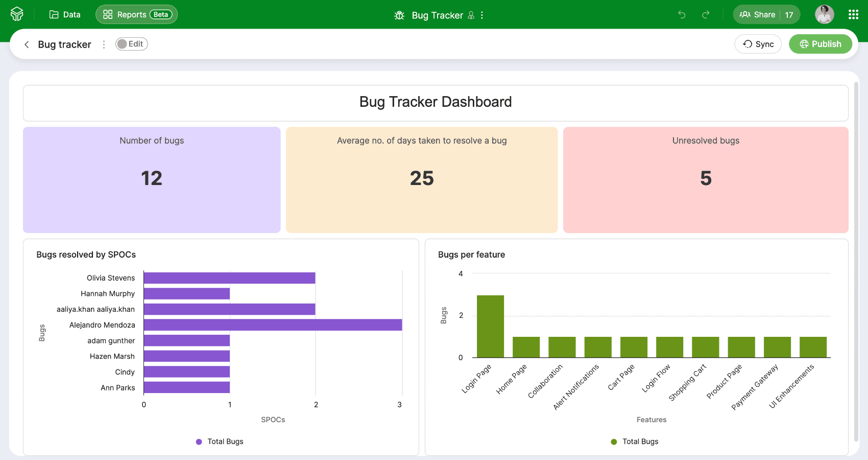Screen dimensions: 868x460
Task: Click the bug icon beside Bug Tracker title
Action: click(399, 15)
